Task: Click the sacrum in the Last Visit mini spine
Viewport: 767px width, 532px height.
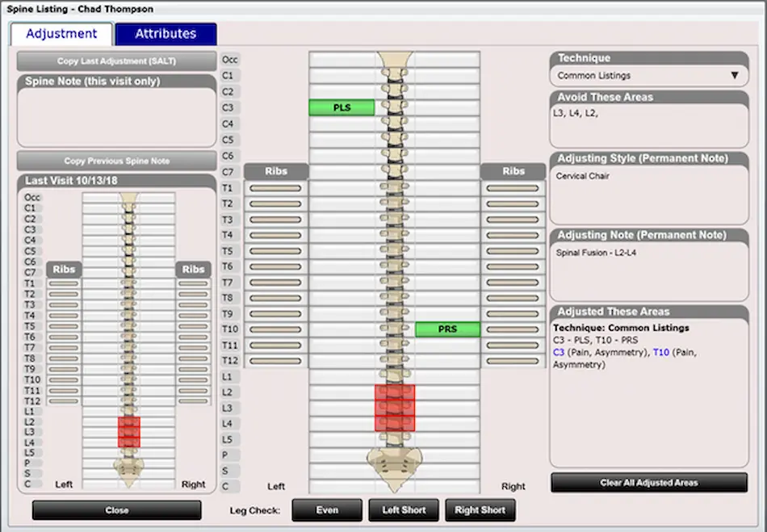Action: [127, 468]
